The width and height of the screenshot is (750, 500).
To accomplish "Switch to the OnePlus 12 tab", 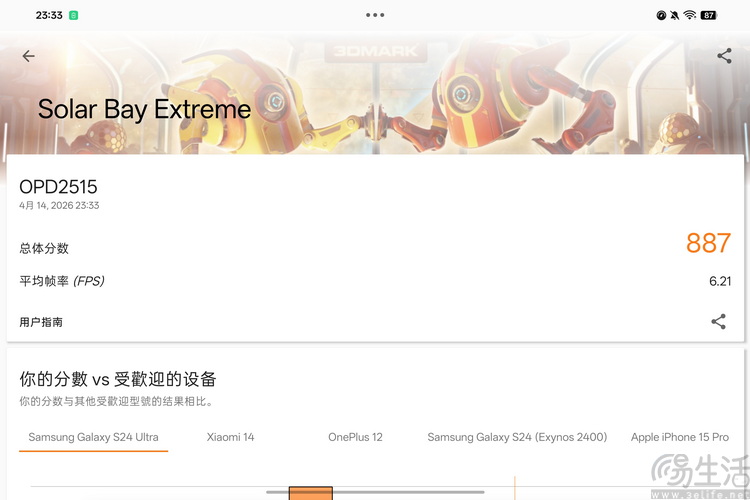I will 355,437.
